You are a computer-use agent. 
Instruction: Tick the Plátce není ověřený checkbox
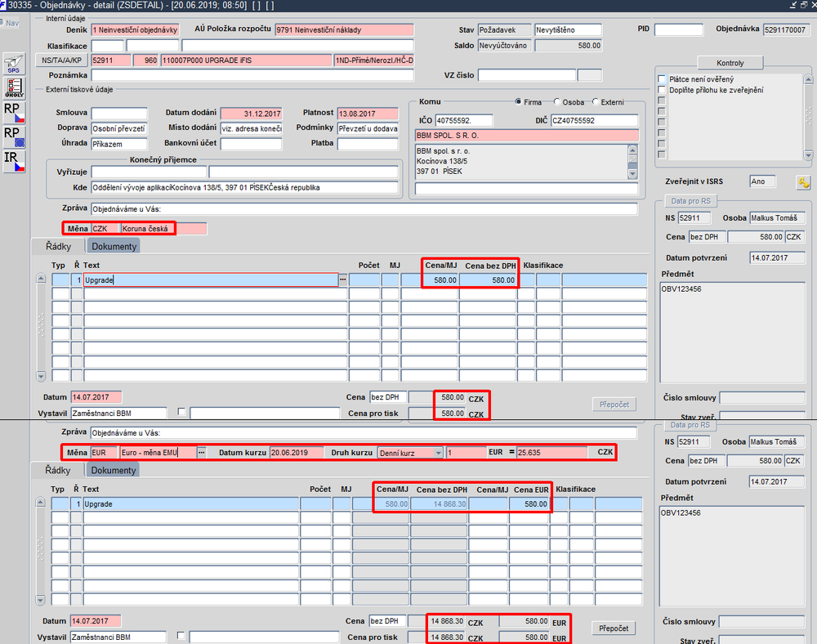coord(662,79)
